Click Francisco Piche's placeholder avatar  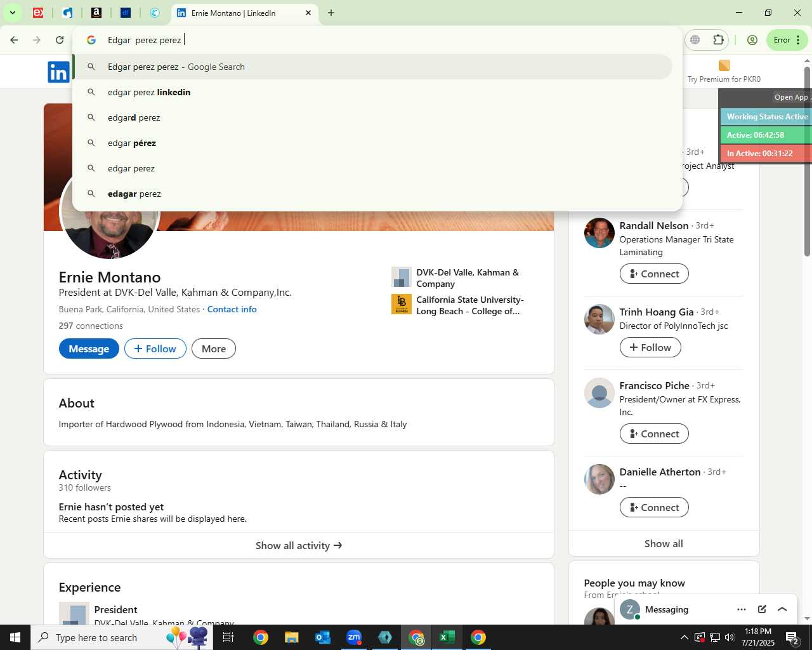coord(599,393)
